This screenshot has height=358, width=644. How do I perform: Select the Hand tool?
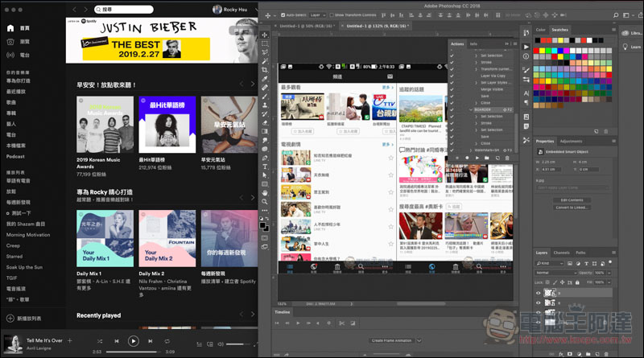pyautogui.click(x=265, y=192)
